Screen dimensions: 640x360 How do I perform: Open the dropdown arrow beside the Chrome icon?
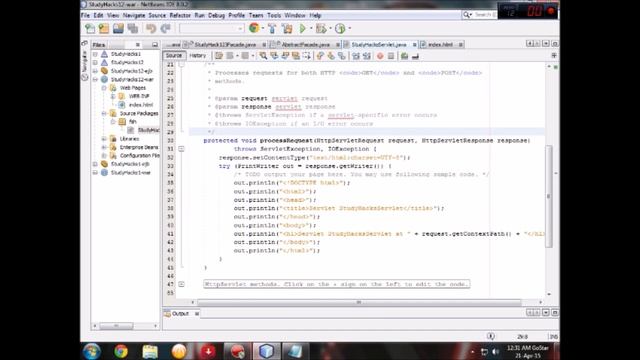tap(262, 29)
